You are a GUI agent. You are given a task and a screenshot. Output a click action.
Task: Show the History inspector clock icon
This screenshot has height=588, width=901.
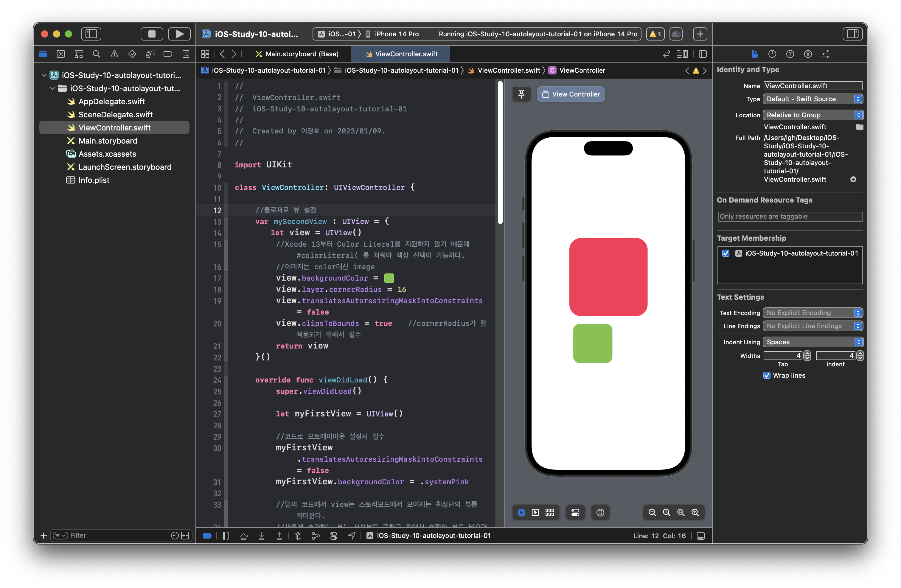[x=772, y=54]
